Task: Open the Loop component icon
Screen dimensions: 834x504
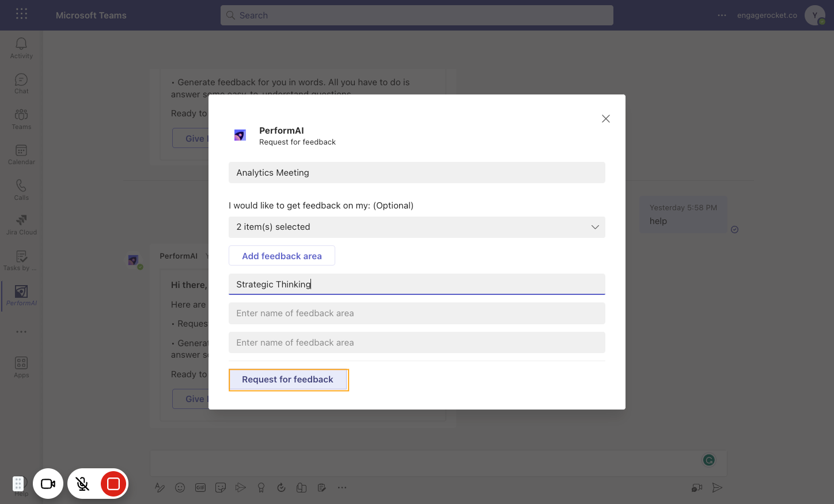Action: [x=281, y=488]
